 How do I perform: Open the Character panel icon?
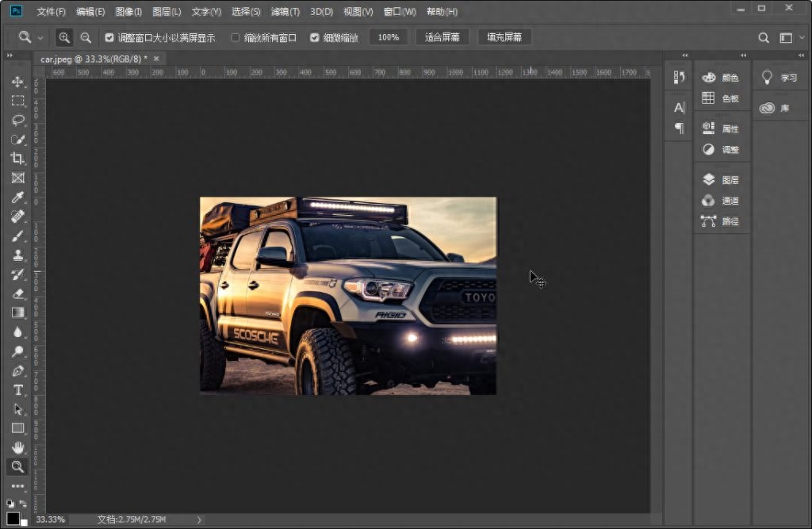(679, 108)
